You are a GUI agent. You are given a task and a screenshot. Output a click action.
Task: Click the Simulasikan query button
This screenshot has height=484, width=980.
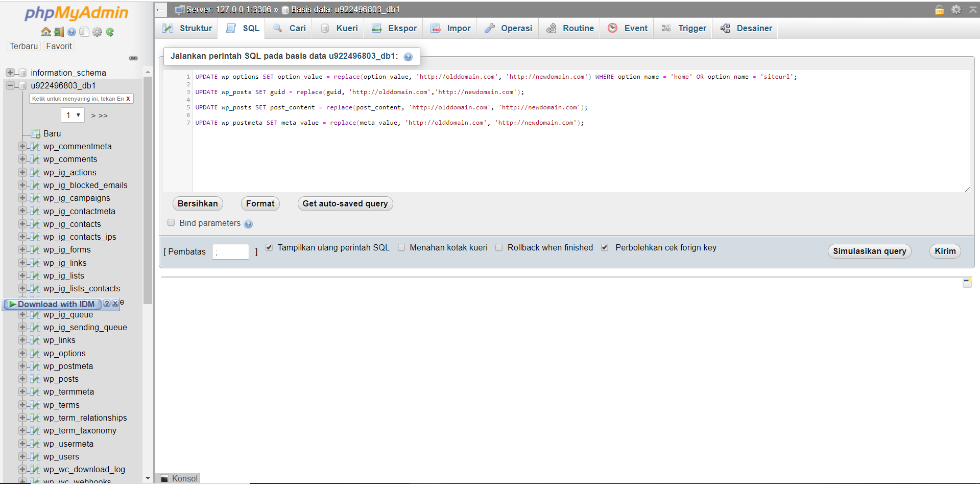(x=869, y=251)
